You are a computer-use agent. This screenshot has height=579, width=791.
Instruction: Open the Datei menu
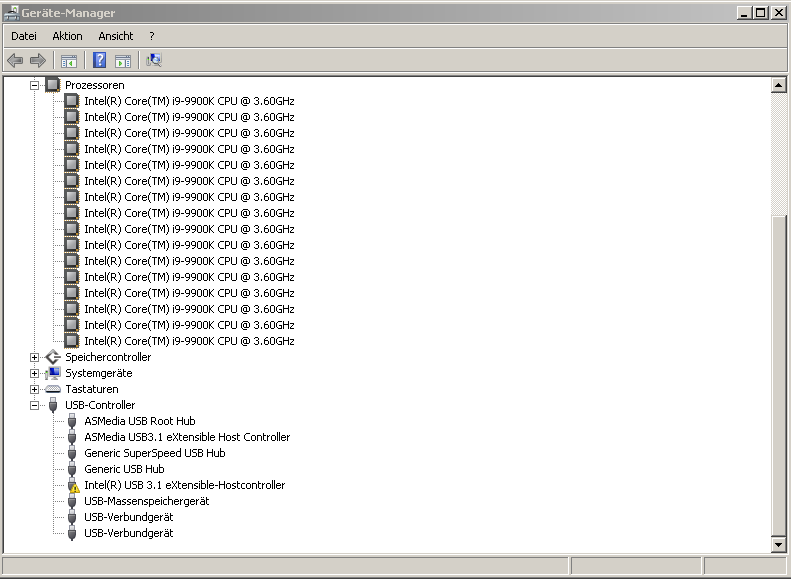24,36
